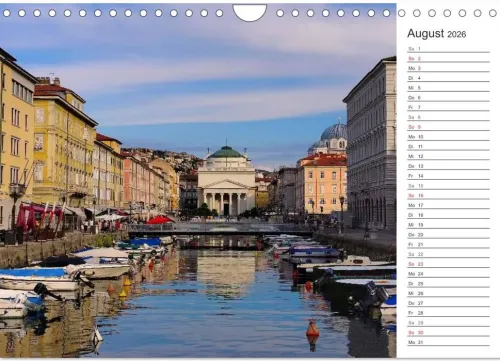500x361 pixels.
Task: Select the 'Mi 26' date row
Action: (x=448, y=293)
